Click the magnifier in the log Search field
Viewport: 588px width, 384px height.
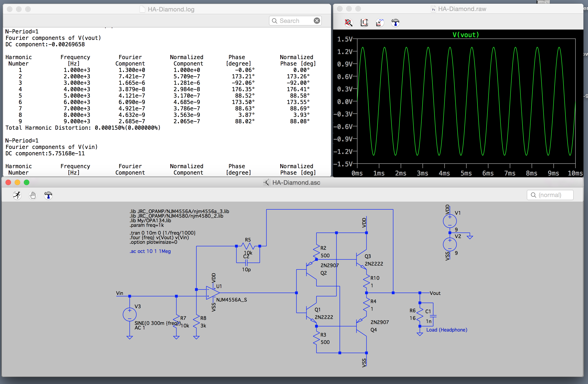[275, 21]
